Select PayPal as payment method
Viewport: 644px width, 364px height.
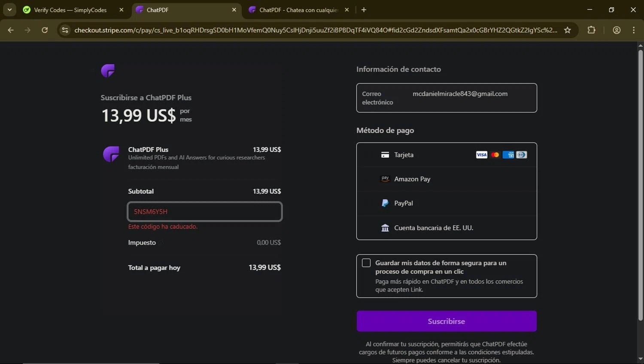tap(404, 203)
